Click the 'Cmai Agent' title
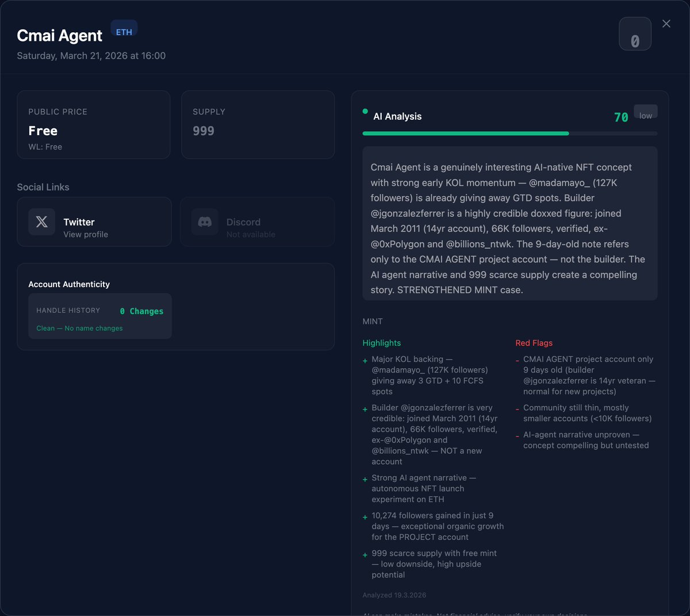 point(60,36)
